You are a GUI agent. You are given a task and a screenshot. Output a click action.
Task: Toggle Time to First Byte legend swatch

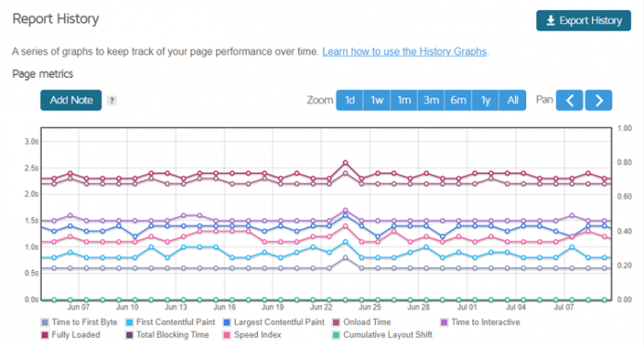click(45, 322)
